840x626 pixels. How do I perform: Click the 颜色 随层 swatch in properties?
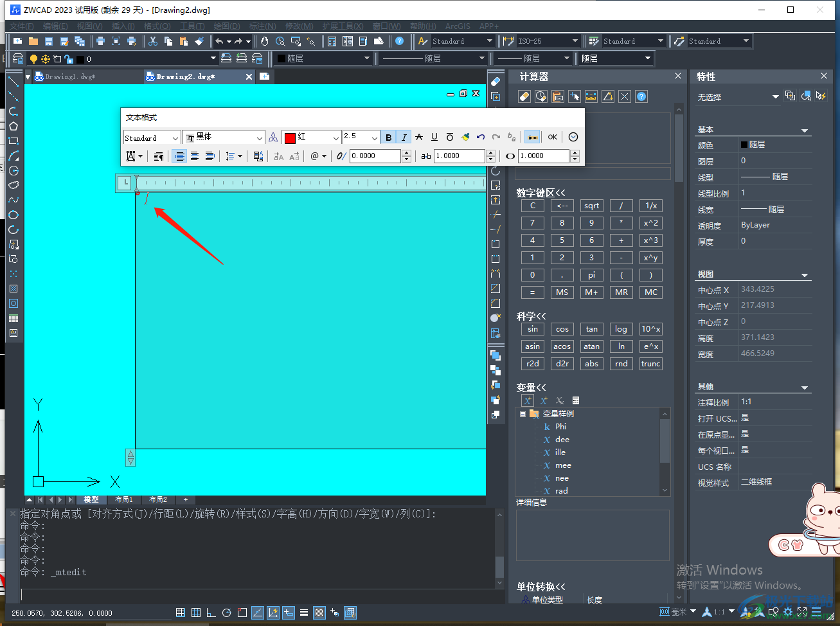coord(744,145)
